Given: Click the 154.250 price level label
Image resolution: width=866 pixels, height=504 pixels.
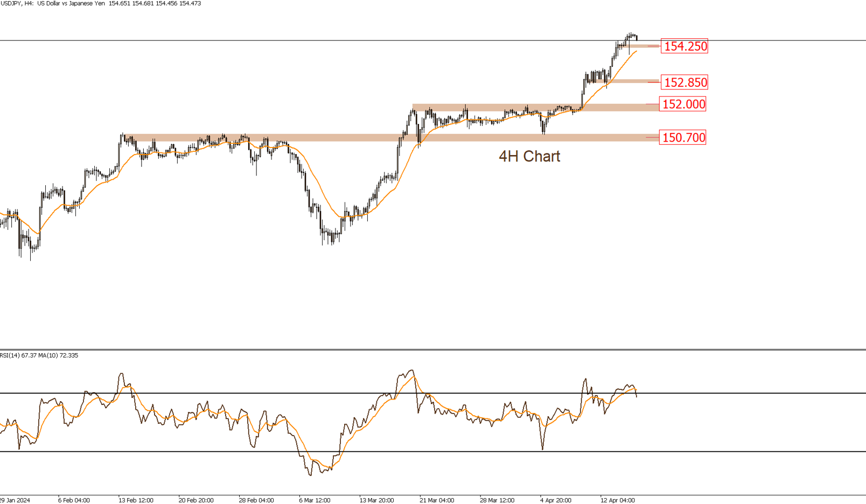Looking at the screenshot, I should 685,46.
